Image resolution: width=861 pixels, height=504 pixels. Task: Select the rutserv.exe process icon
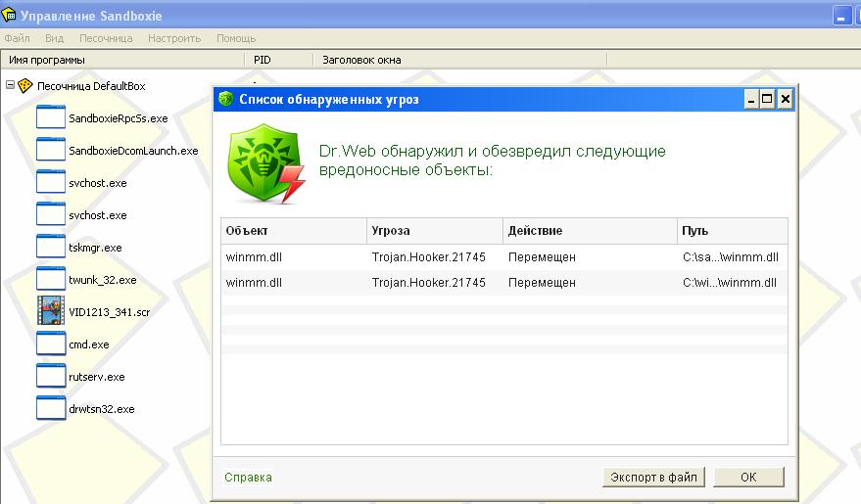click(50, 376)
